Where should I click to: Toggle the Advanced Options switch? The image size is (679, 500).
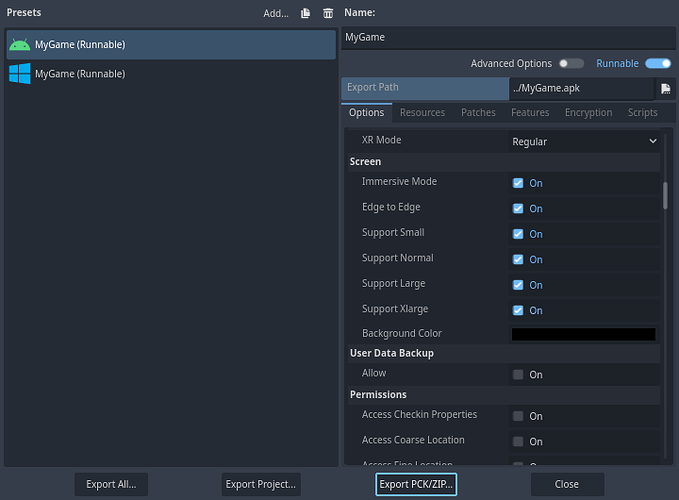[571, 64]
